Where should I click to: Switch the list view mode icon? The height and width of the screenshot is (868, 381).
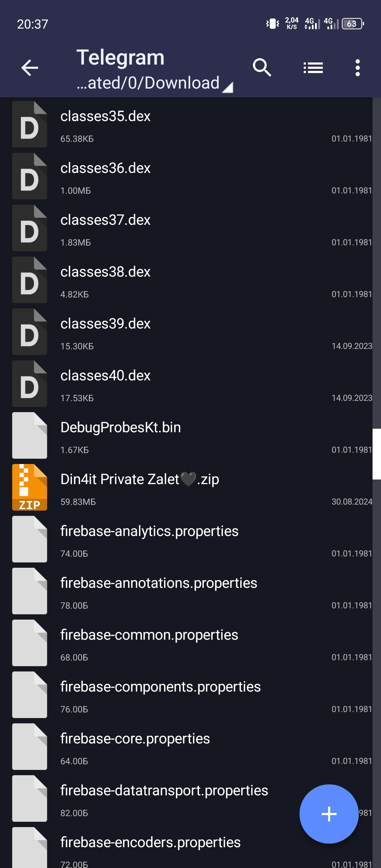[x=313, y=68]
